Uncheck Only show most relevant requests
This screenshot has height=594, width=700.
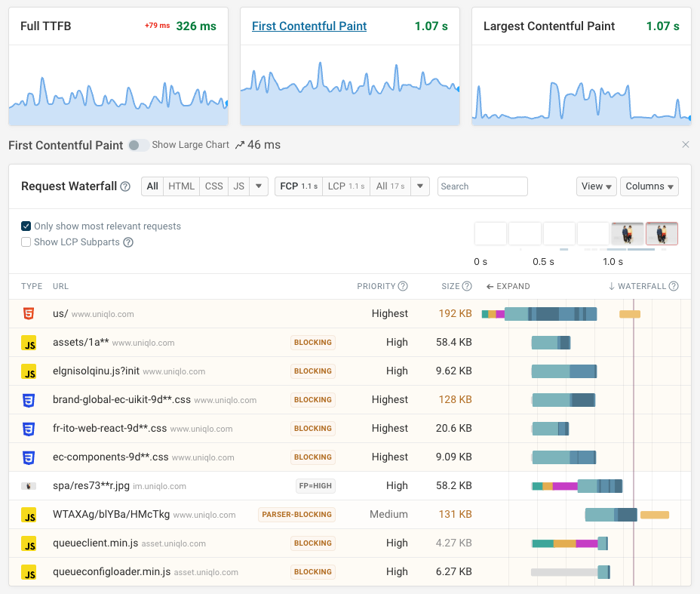click(x=26, y=226)
